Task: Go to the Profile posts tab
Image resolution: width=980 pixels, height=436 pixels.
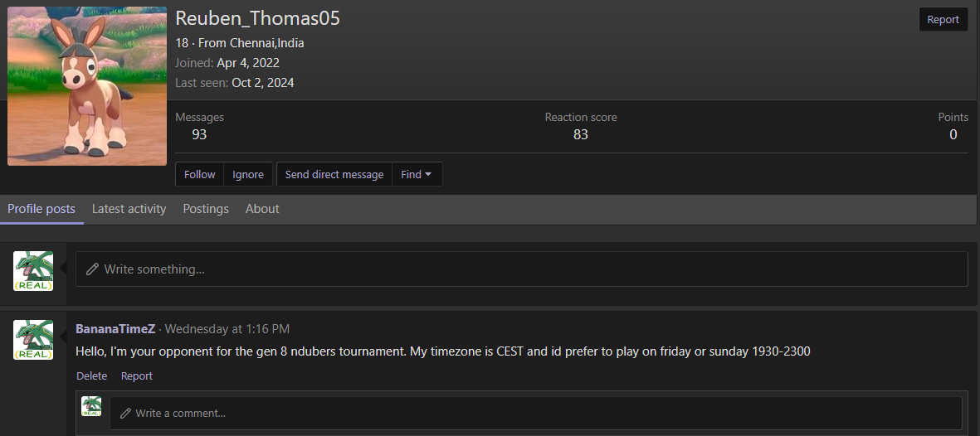Action: point(41,209)
